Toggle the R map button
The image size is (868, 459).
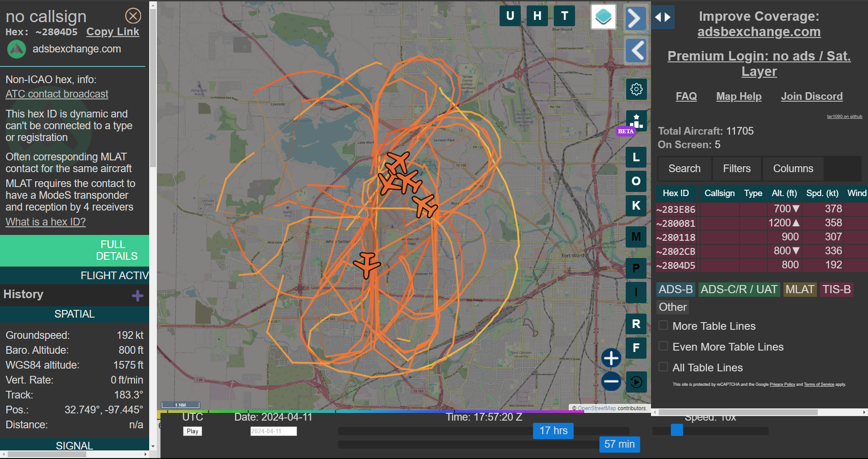(x=636, y=324)
